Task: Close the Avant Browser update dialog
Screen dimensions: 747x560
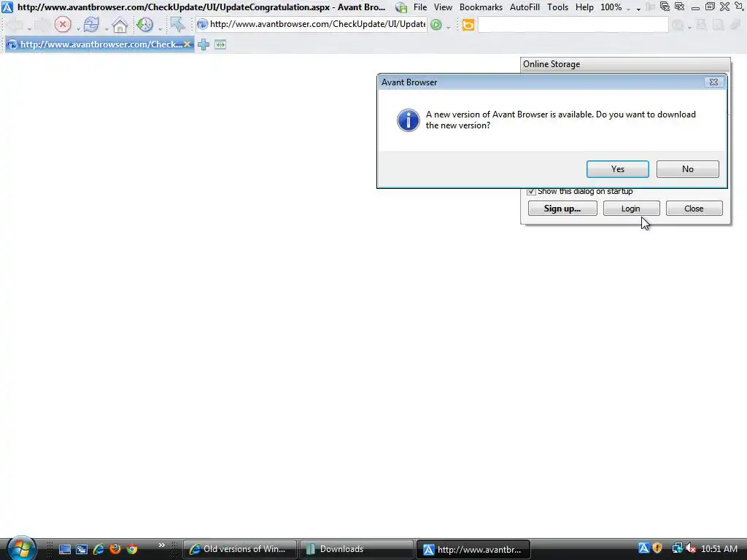Action: (713, 82)
